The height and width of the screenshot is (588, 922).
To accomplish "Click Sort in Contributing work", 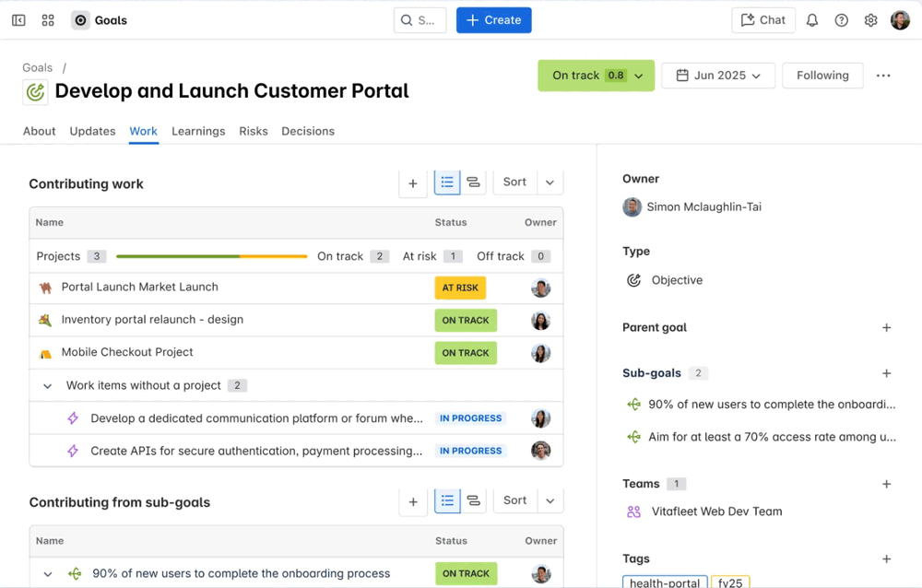I will [x=514, y=182].
